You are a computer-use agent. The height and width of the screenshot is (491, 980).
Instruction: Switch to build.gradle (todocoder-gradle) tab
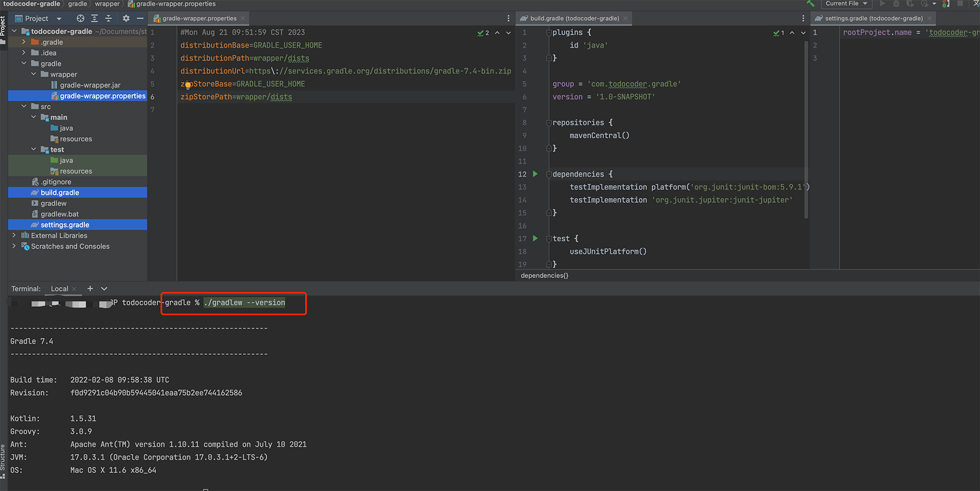574,19
